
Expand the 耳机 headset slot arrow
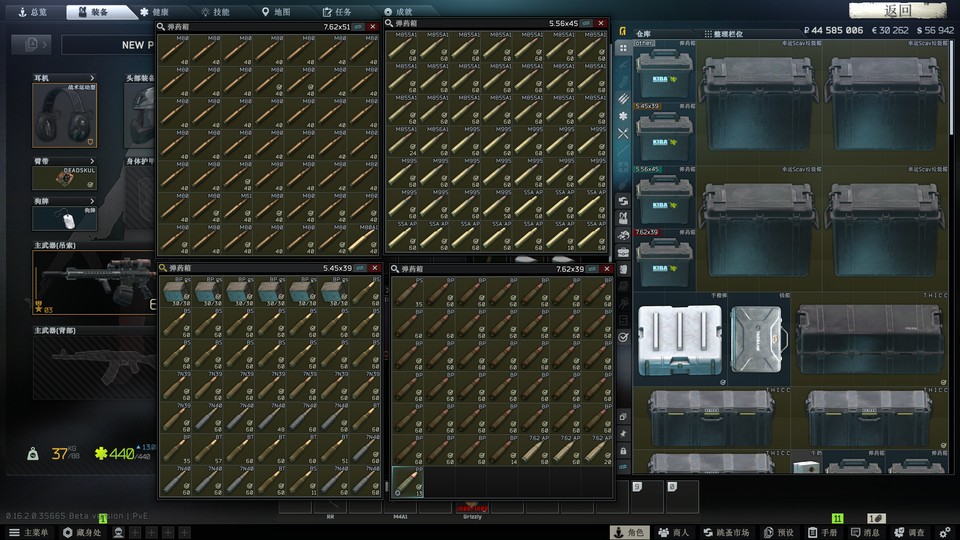pos(92,78)
